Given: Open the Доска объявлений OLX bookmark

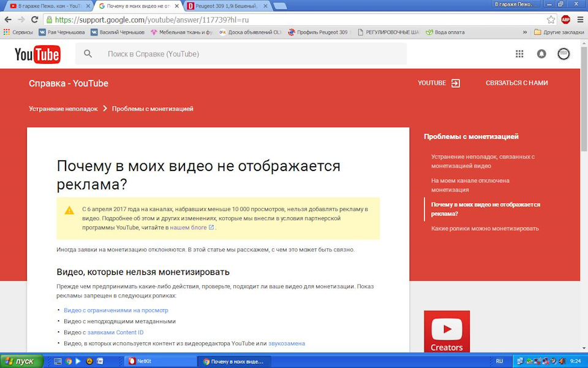Looking at the screenshot, I should coord(251,33).
